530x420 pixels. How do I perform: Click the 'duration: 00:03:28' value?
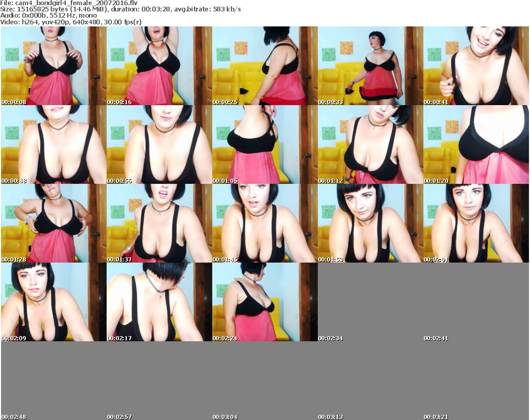pos(141,9)
